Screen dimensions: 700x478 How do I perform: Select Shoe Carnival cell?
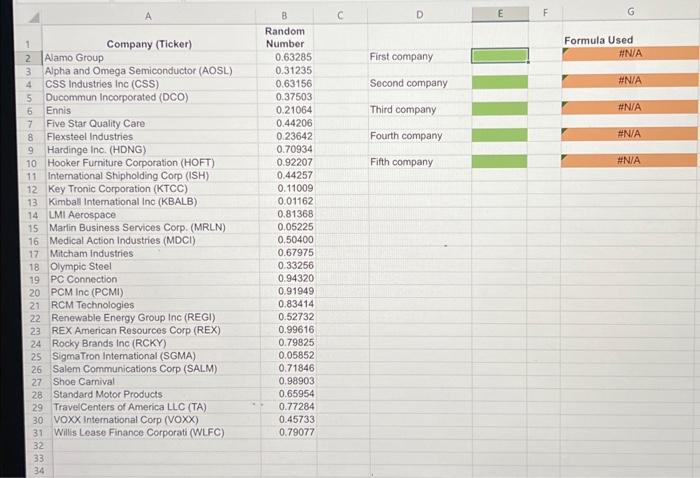[x=158, y=382]
